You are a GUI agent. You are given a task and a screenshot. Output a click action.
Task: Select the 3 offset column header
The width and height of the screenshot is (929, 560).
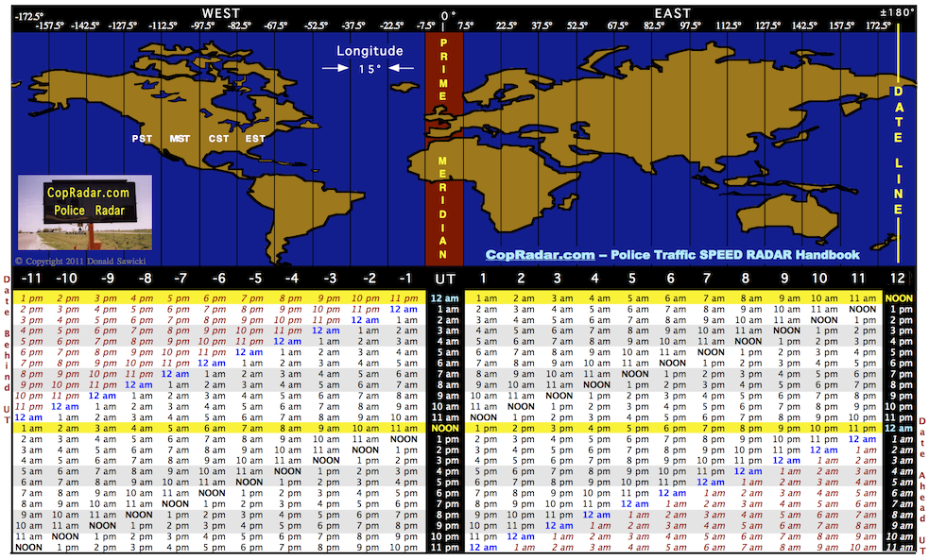click(557, 279)
